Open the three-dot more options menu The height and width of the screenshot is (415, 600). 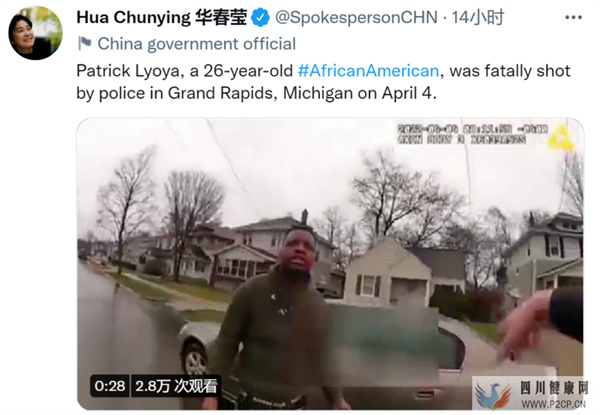pyautogui.click(x=573, y=18)
